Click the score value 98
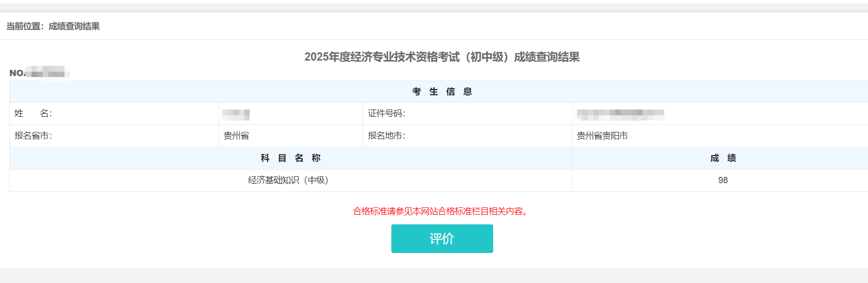This screenshot has width=868, height=283. click(723, 180)
